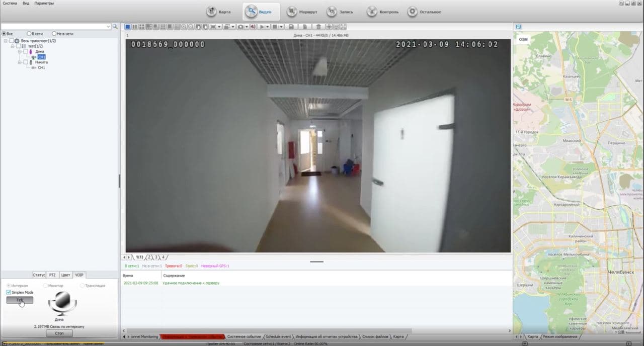
Task: Click the floppy disk save icon
Action: tap(291, 27)
